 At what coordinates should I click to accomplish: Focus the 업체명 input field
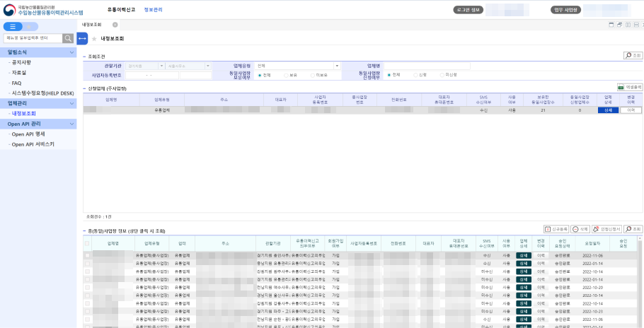point(427,66)
